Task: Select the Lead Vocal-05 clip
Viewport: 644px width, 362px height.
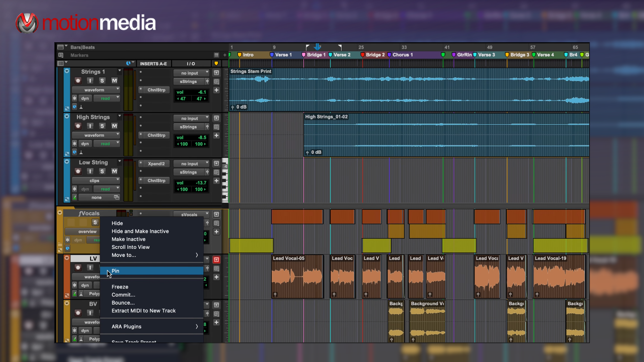Action: pos(297,277)
